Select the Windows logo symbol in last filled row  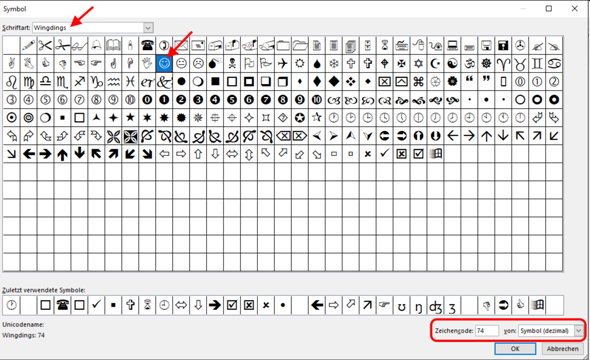(436, 154)
